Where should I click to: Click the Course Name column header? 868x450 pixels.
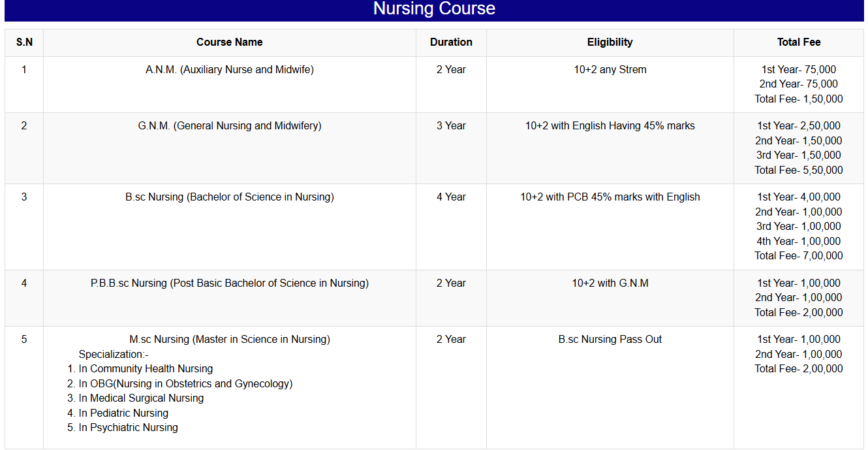click(x=230, y=42)
